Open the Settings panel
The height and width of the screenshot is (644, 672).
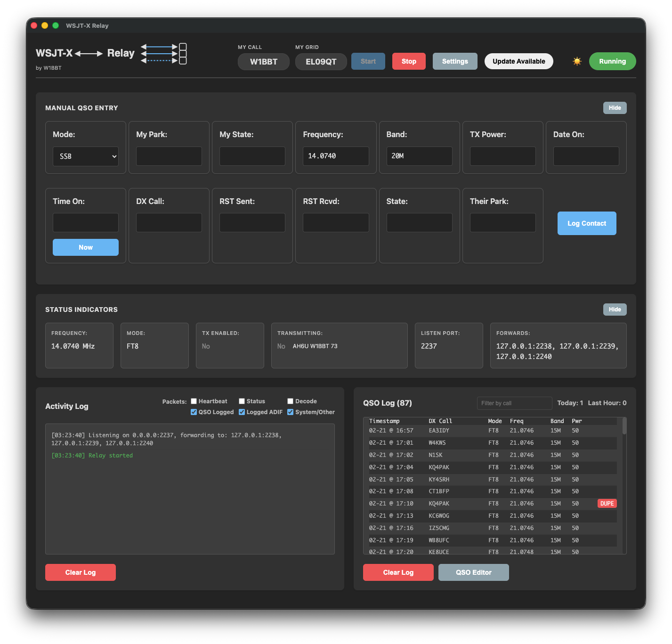point(454,61)
